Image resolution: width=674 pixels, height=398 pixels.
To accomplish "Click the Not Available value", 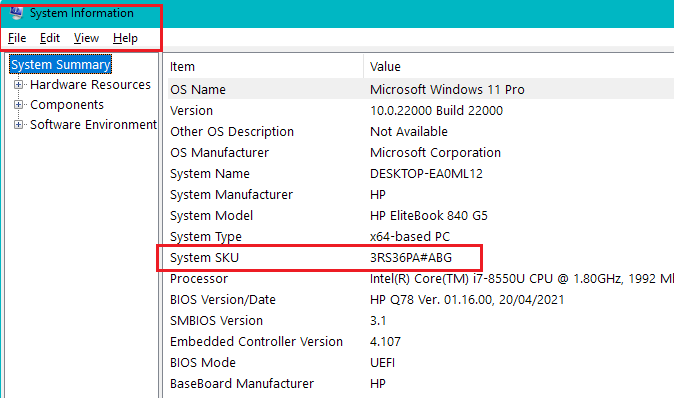I will pos(409,132).
